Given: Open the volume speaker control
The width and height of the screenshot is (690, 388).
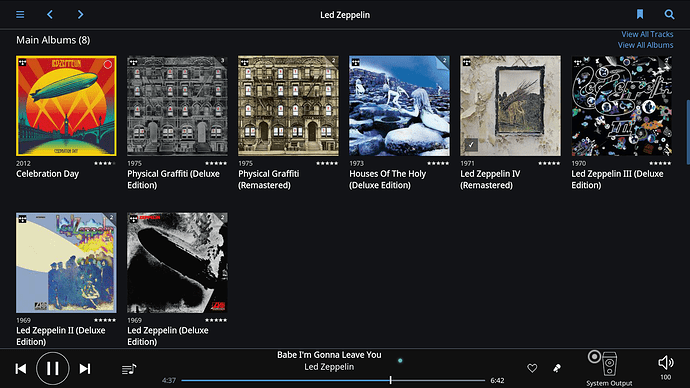Looking at the screenshot, I should point(666,362).
